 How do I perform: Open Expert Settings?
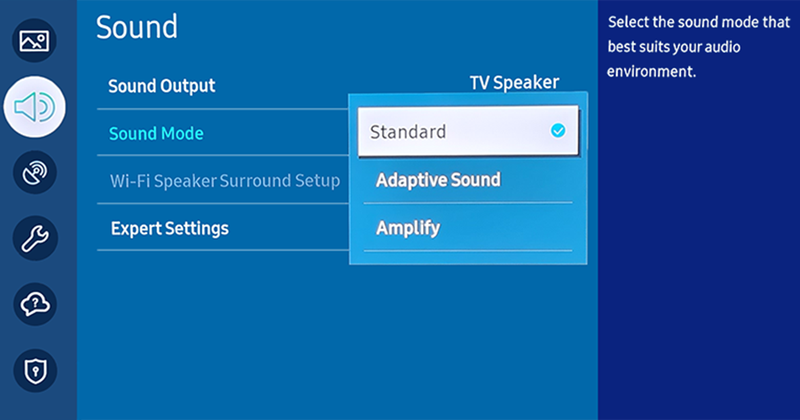(169, 229)
